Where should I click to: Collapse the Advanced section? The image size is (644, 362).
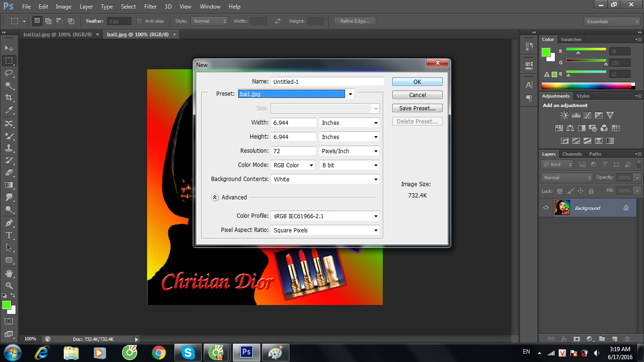pyautogui.click(x=215, y=197)
